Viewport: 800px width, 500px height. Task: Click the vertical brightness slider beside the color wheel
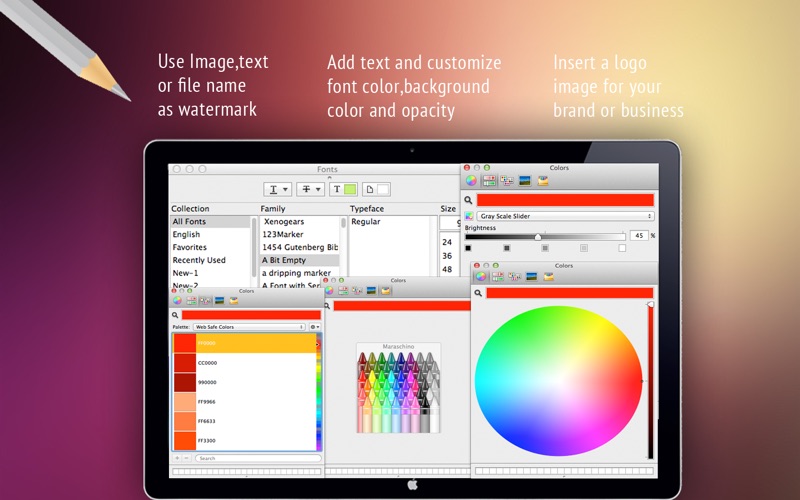(x=651, y=381)
